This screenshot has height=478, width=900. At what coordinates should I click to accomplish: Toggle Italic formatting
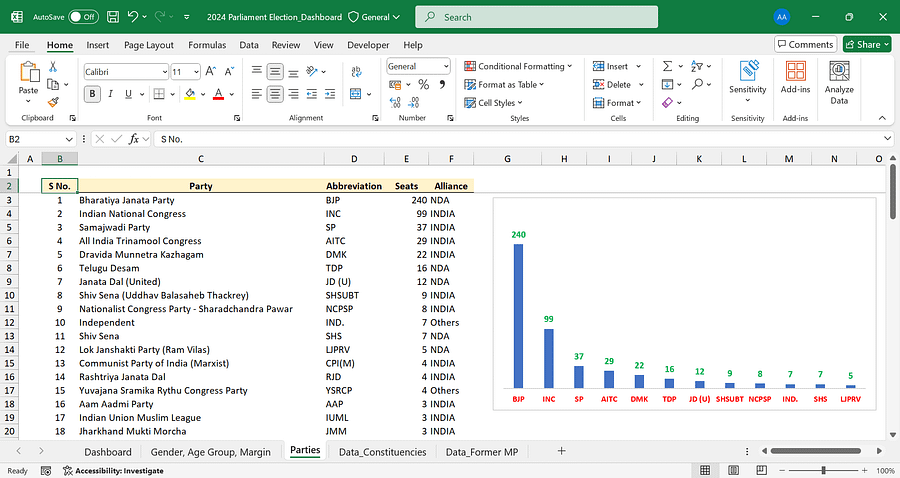(110, 94)
